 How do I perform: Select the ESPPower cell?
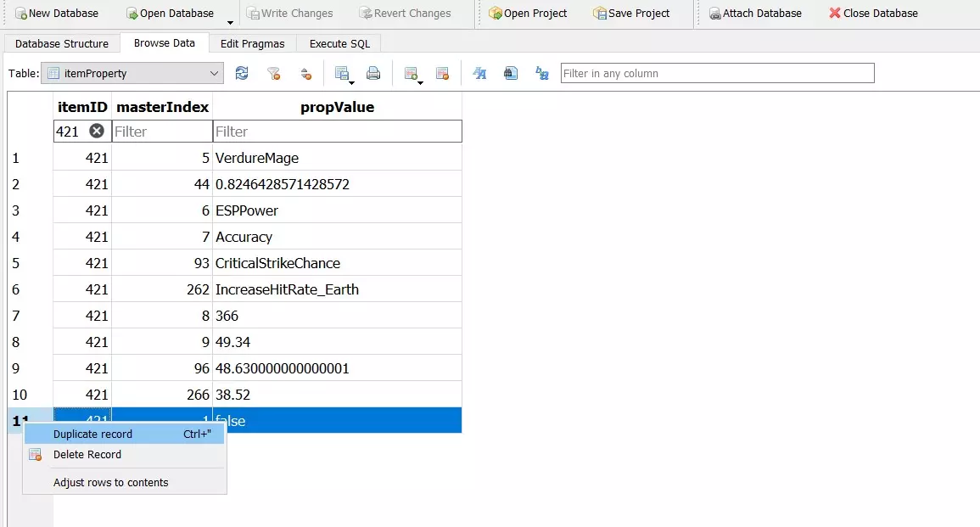[x=338, y=210]
